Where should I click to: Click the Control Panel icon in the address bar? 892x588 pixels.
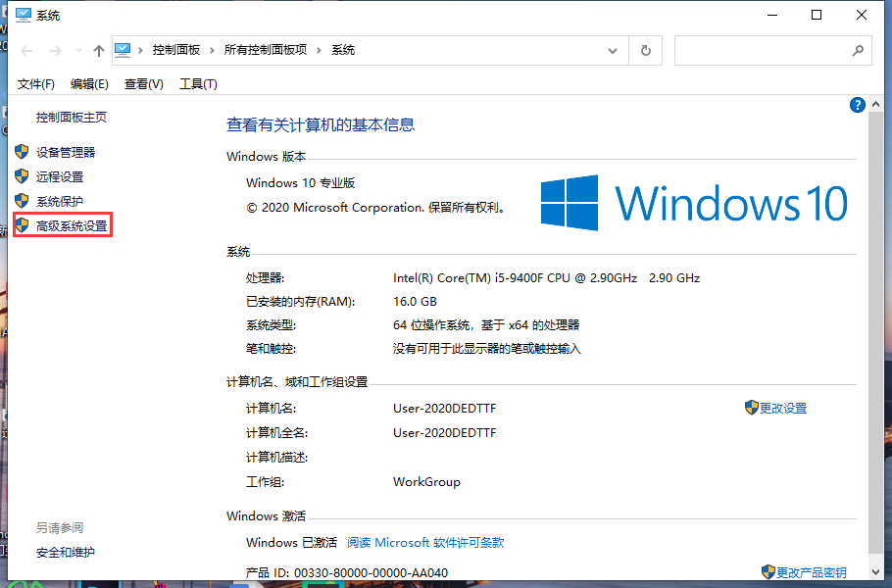(x=123, y=50)
